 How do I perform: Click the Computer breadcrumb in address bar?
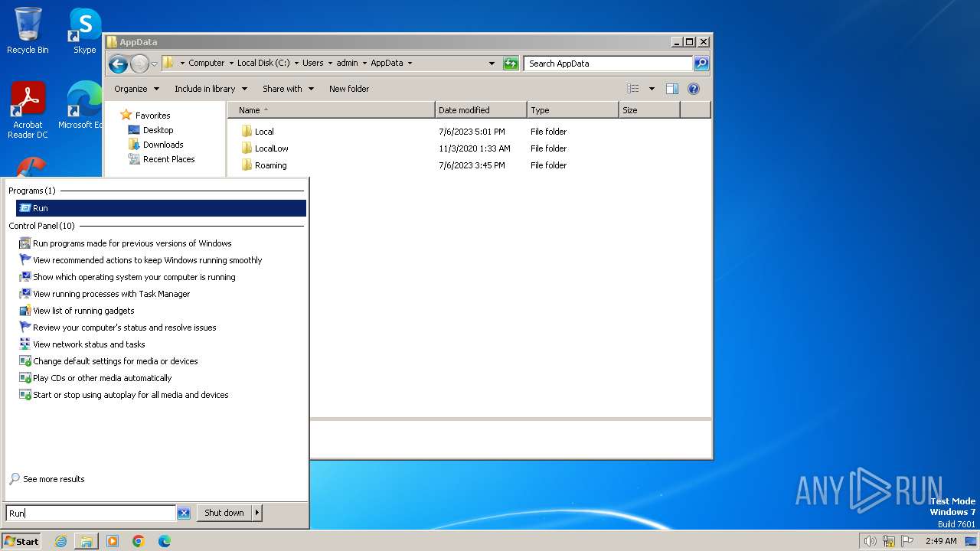(x=206, y=63)
